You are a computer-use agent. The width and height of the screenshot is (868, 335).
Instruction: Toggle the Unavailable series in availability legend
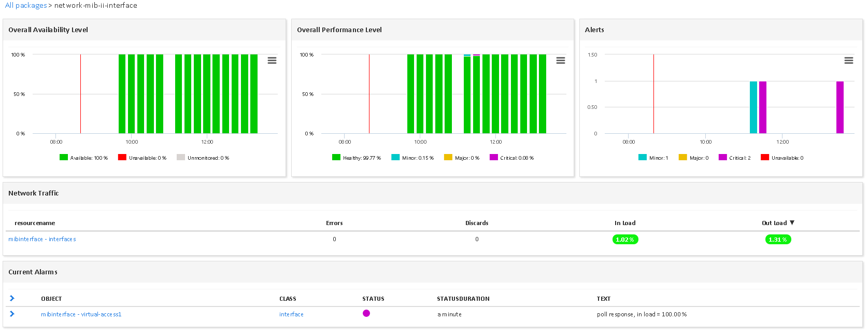(x=143, y=158)
